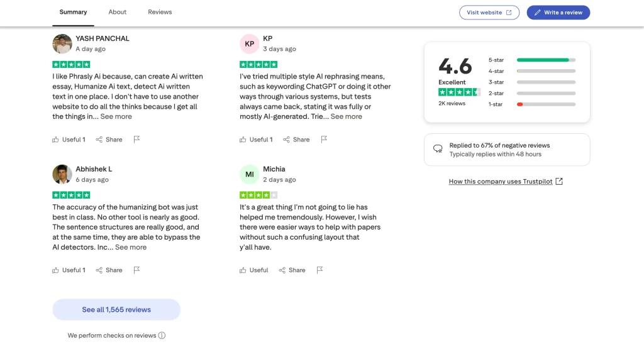
Task: Click the flag icon on Yash Panchal's review
Action: point(136,140)
